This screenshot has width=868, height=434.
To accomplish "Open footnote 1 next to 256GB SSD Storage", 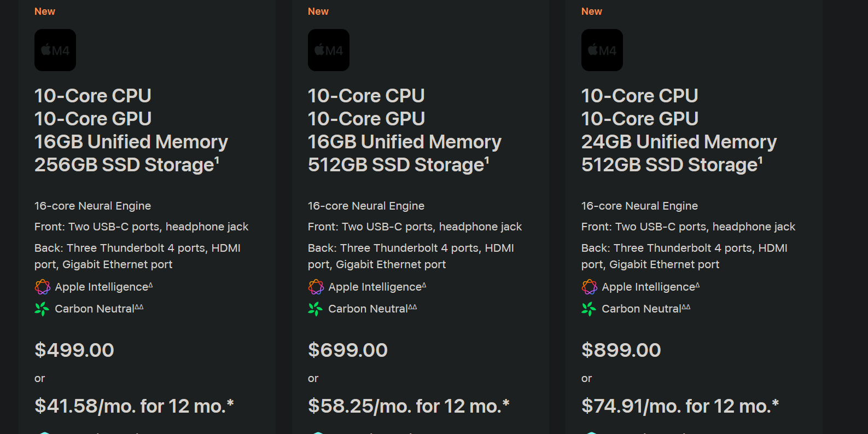I will click(x=217, y=160).
